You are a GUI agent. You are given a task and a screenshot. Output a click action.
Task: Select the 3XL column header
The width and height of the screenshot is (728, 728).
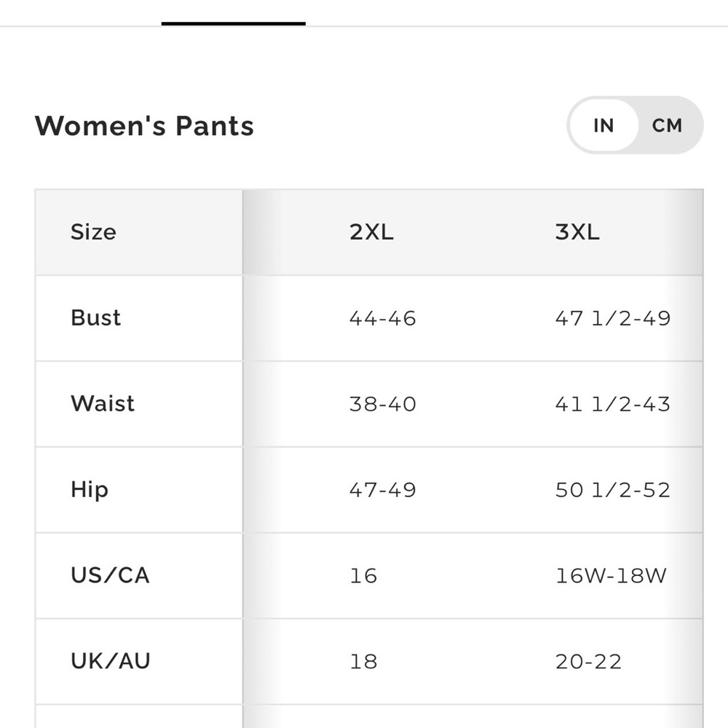(577, 232)
